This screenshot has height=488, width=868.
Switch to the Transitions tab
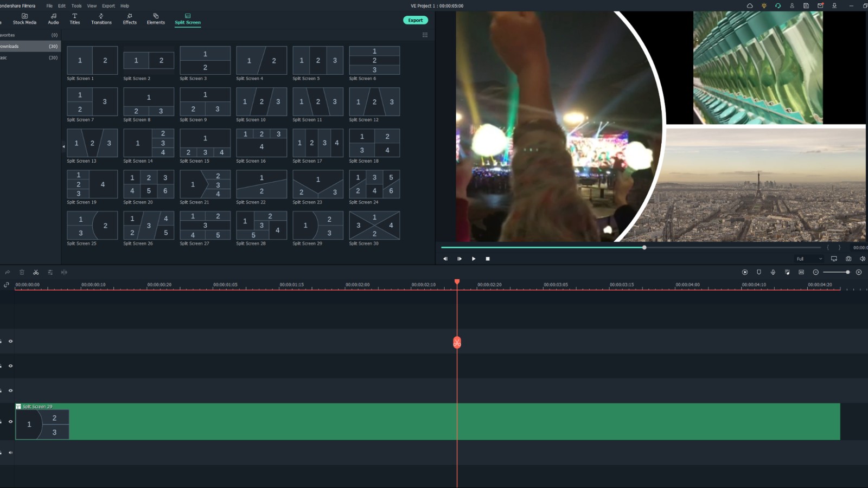101,19
